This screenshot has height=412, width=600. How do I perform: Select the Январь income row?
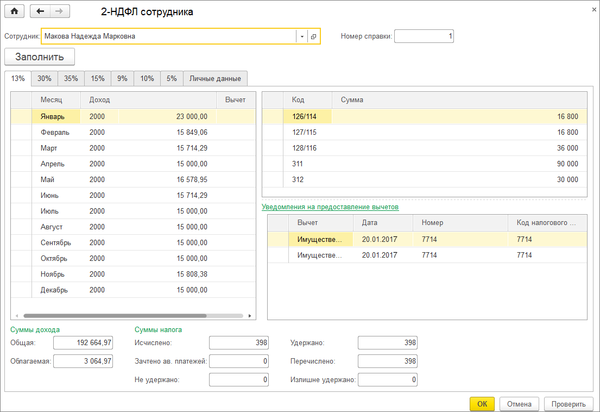tap(133, 116)
